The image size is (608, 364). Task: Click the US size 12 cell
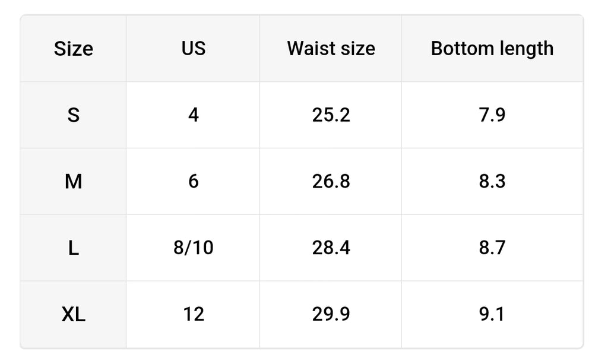[193, 314]
